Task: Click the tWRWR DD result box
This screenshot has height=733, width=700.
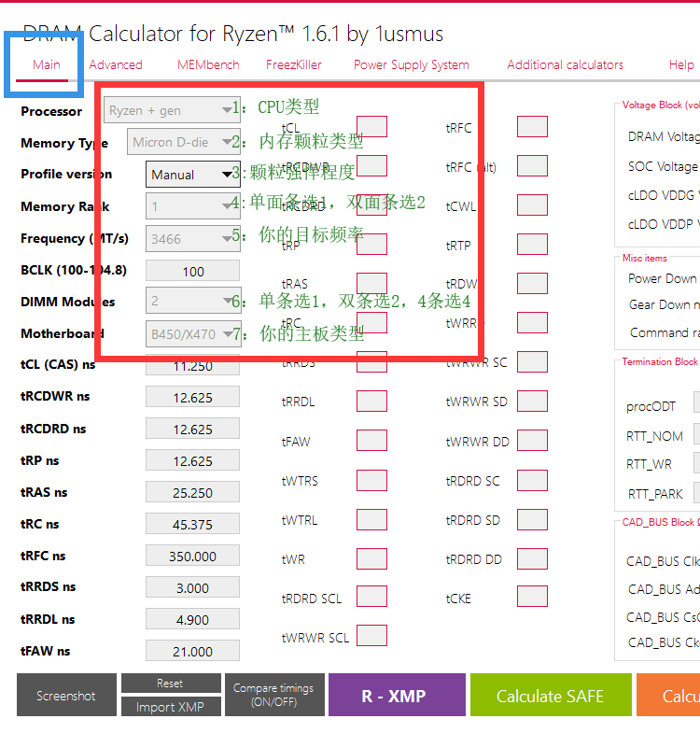Action: pos(532,441)
